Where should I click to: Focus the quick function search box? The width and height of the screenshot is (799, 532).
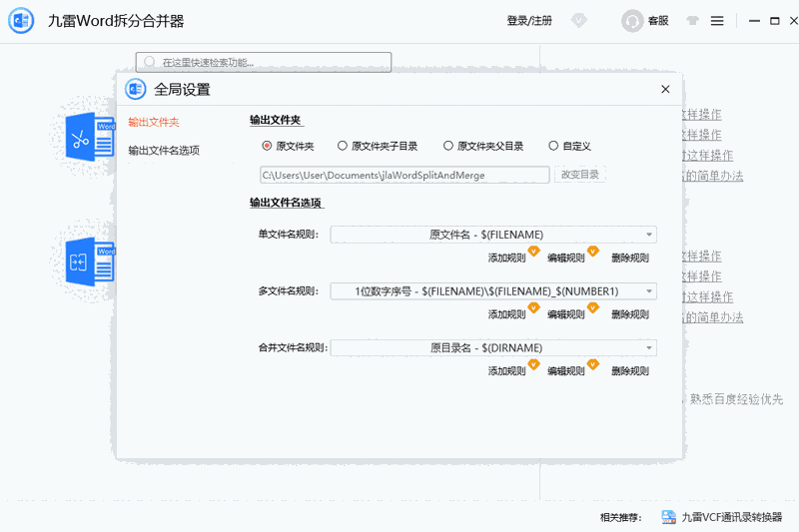coord(264,62)
